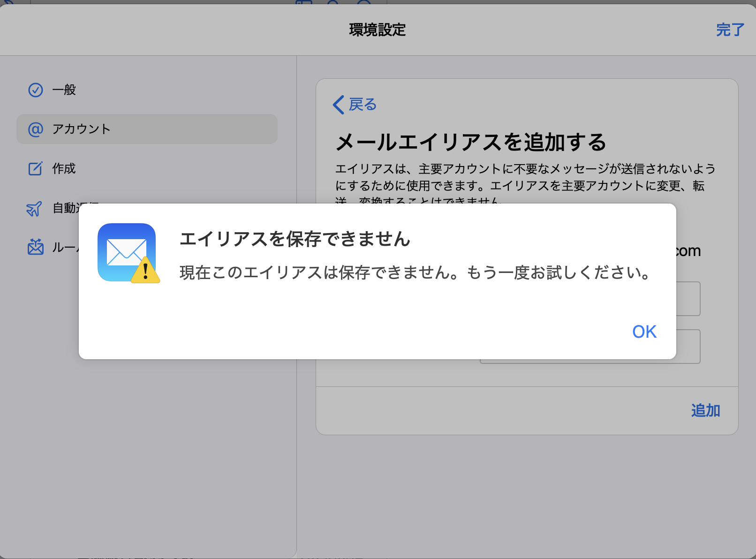Click the airplane auto-reply icon
Image resolution: width=756 pixels, height=559 pixels.
click(34, 208)
